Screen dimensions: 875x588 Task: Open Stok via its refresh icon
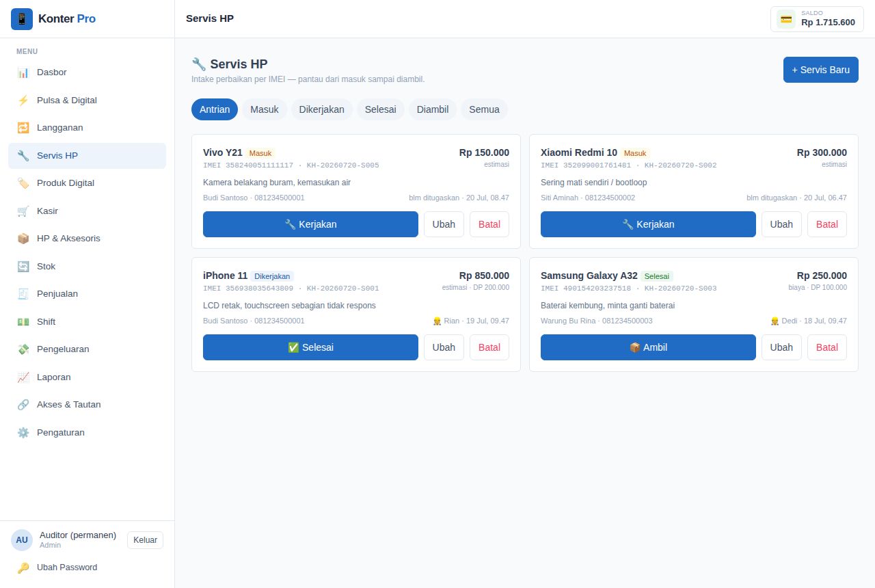tap(23, 266)
